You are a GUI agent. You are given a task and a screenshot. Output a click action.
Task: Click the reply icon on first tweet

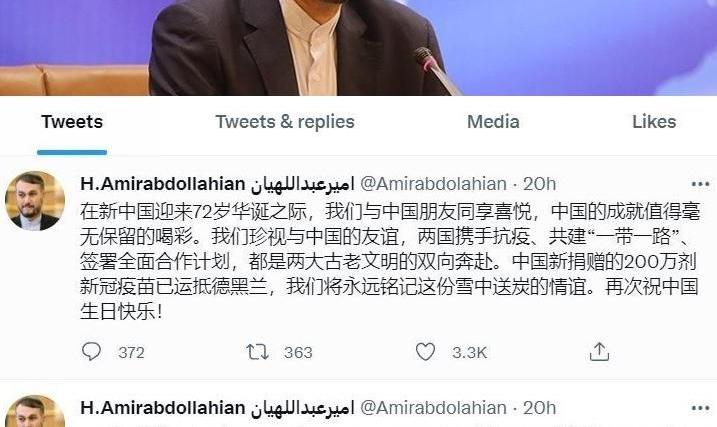click(91, 352)
